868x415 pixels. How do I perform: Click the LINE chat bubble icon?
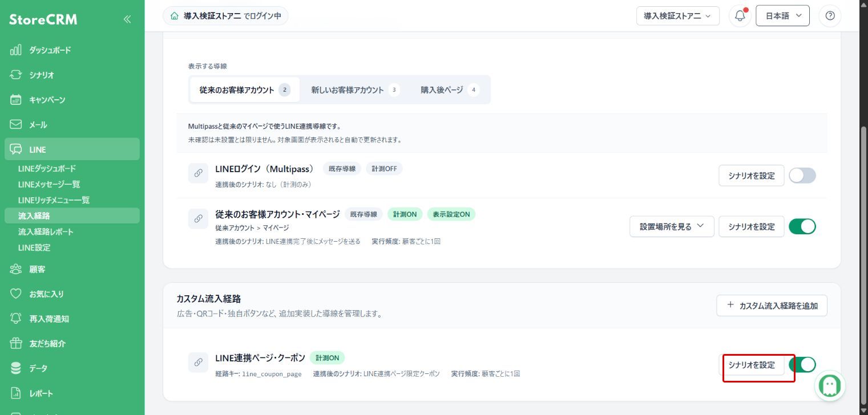click(x=16, y=149)
